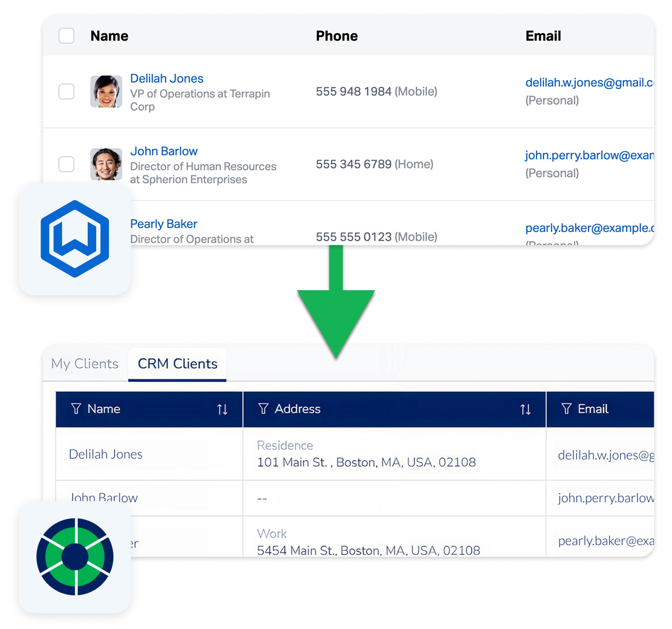Image resolution: width=672 pixels, height=629 pixels.
Task: Select Delilah Jones row in CRM Clients table
Action: click(106, 454)
